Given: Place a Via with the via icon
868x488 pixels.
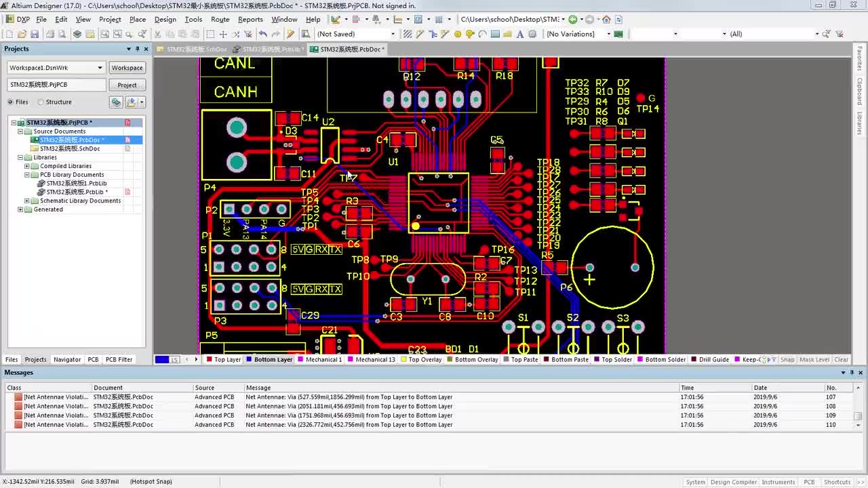Looking at the screenshot, I should [x=470, y=34].
